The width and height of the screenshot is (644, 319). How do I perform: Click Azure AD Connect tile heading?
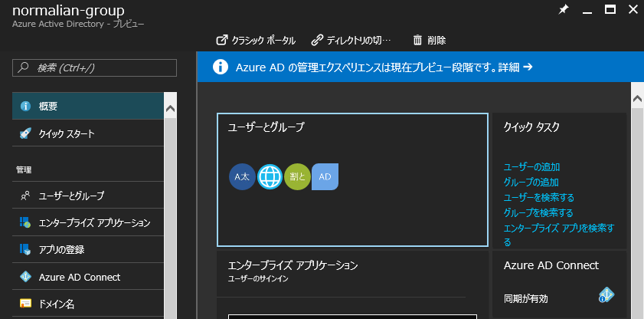(551, 265)
